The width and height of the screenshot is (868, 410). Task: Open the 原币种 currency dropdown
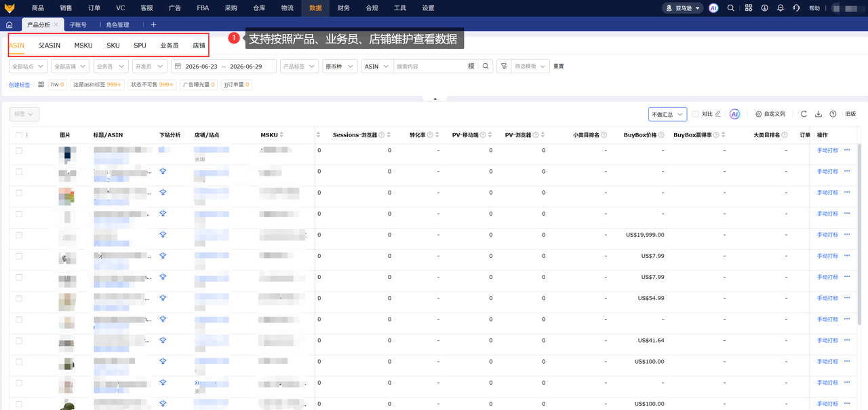339,67
